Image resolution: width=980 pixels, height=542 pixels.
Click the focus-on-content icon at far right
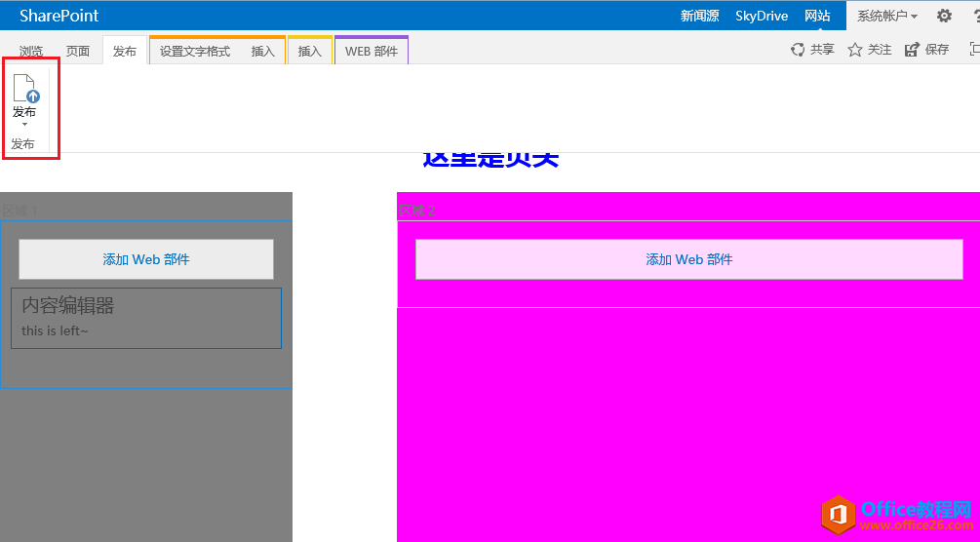point(975,49)
